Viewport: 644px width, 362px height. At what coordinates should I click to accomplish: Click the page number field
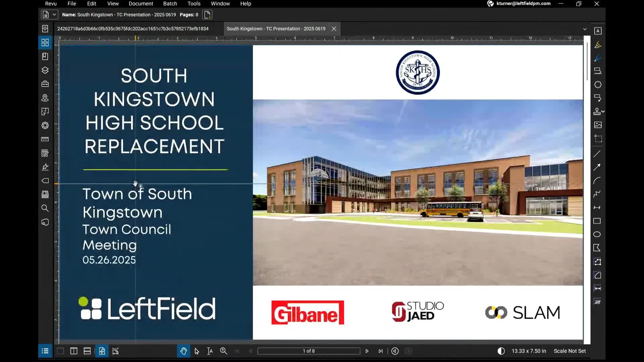[309, 351]
